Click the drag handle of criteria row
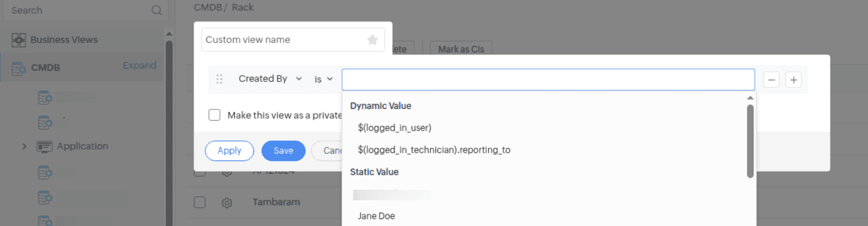The image size is (868, 226). click(220, 79)
